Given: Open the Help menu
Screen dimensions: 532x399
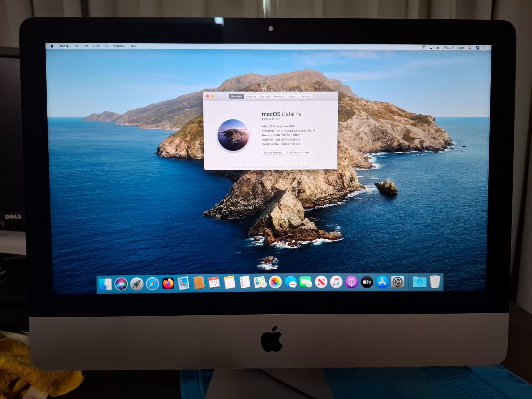Looking at the screenshot, I should point(133,46).
